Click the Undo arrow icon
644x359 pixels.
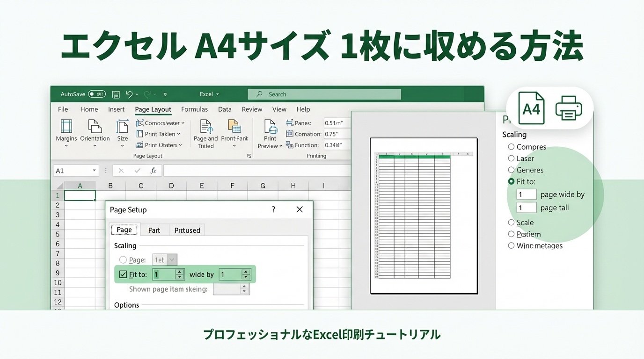pyautogui.click(x=129, y=94)
